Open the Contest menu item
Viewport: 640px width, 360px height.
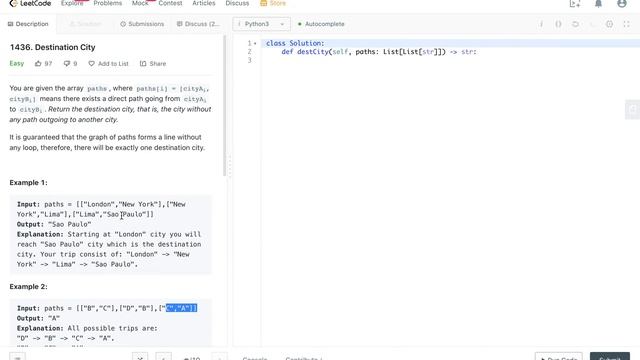click(x=170, y=3)
